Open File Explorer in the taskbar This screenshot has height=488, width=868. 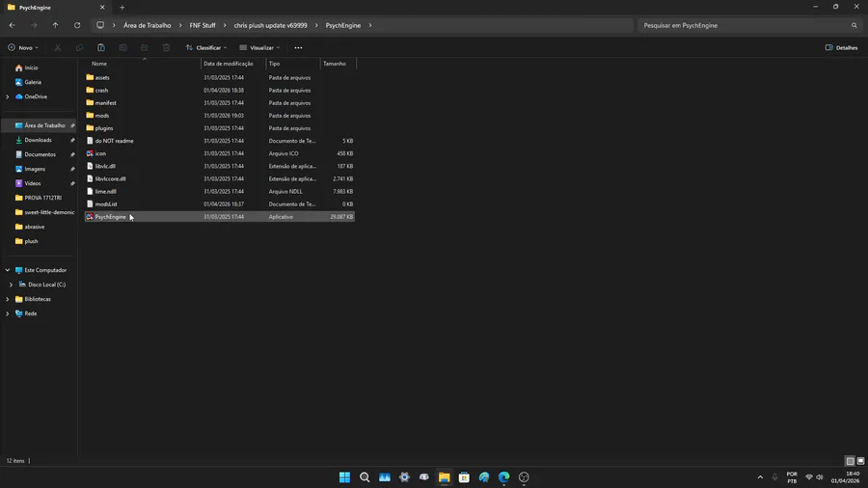coord(444,477)
